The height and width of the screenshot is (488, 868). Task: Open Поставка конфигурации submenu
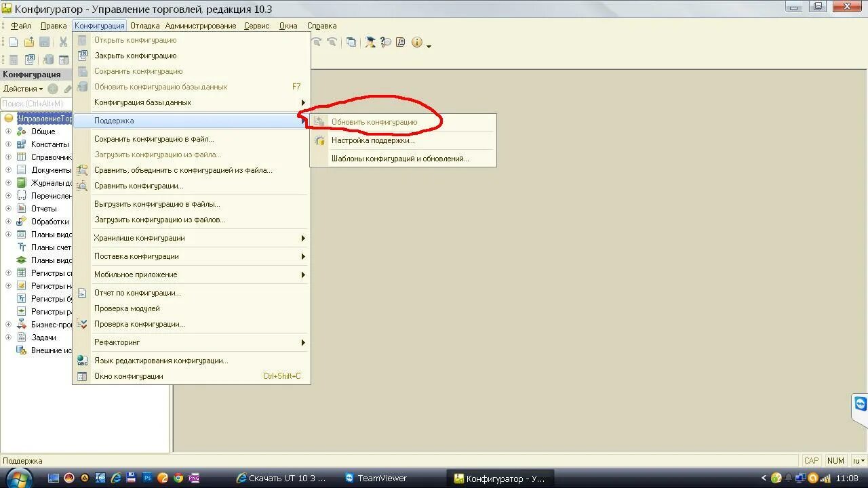(191, 256)
